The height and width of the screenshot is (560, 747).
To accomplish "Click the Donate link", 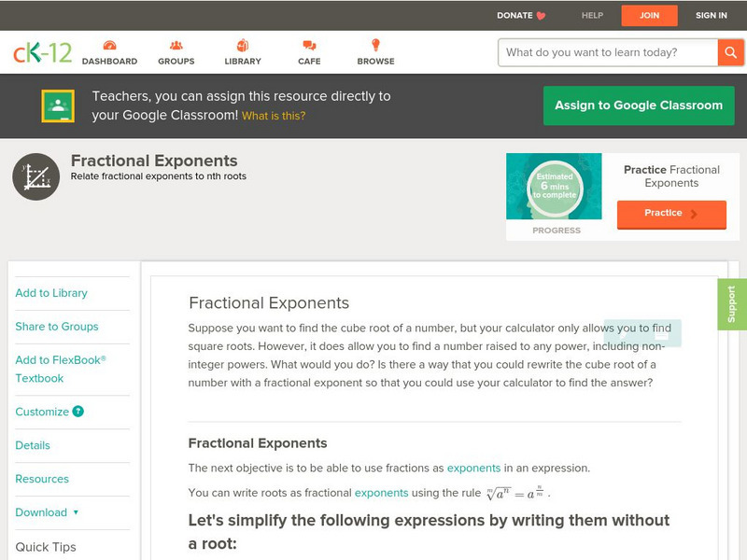I will [521, 15].
